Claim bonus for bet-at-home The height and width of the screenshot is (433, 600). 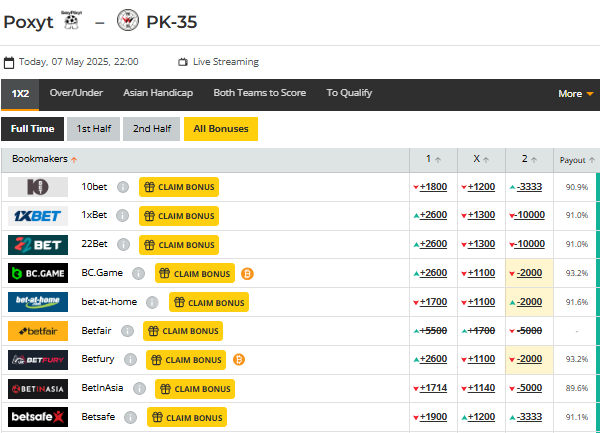coord(209,302)
